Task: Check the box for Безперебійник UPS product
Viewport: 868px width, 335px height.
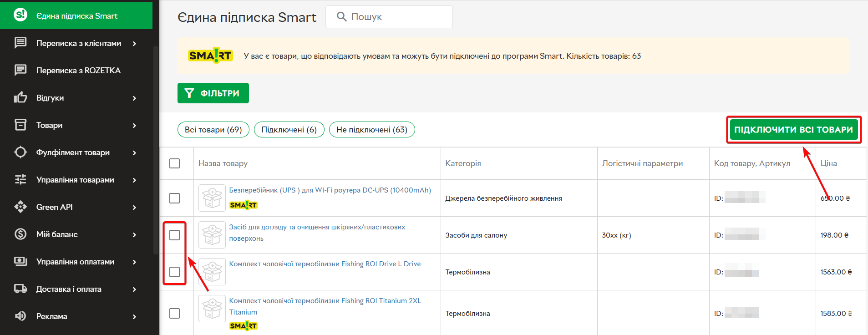Action: pos(174,198)
